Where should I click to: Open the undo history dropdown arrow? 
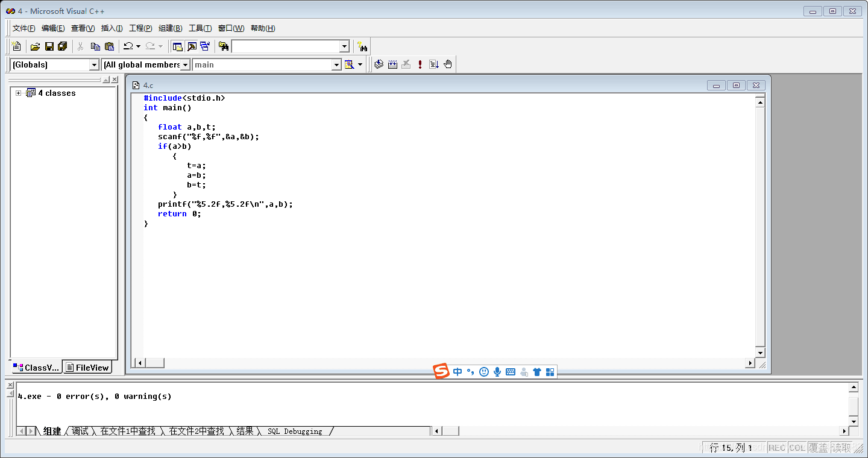click(138, 46)
